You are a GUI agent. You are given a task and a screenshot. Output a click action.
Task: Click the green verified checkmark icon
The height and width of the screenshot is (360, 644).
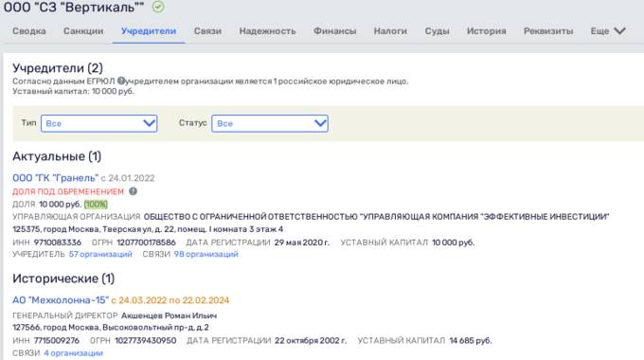pyautogui.click(x=158, y=7)
